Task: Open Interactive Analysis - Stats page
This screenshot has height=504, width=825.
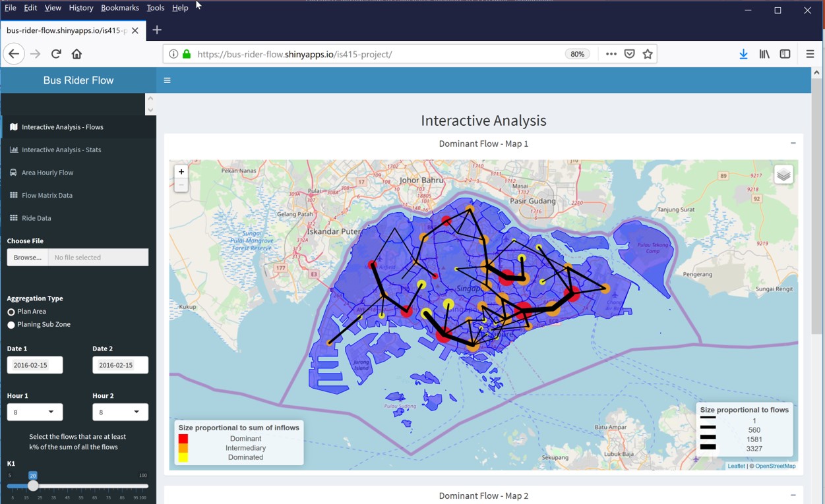Action: click(x=61, y=150)
